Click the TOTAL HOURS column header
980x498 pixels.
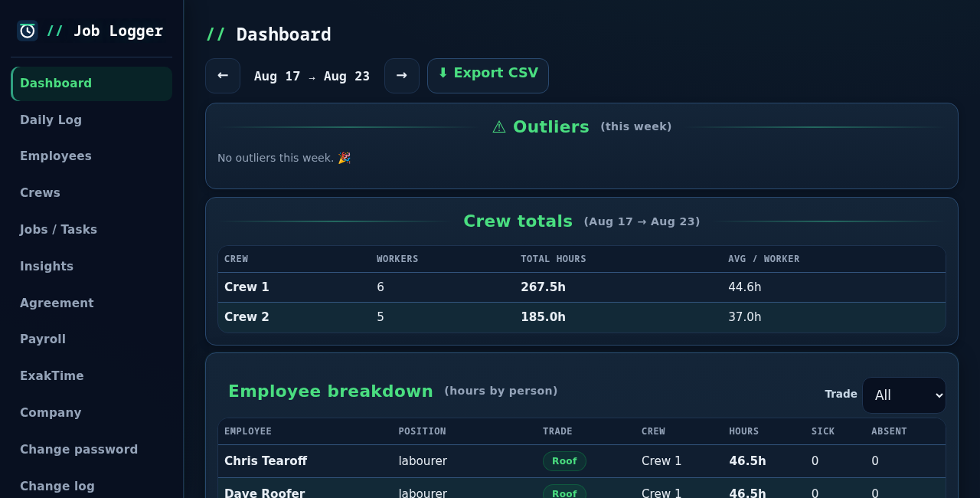[554, 259]
